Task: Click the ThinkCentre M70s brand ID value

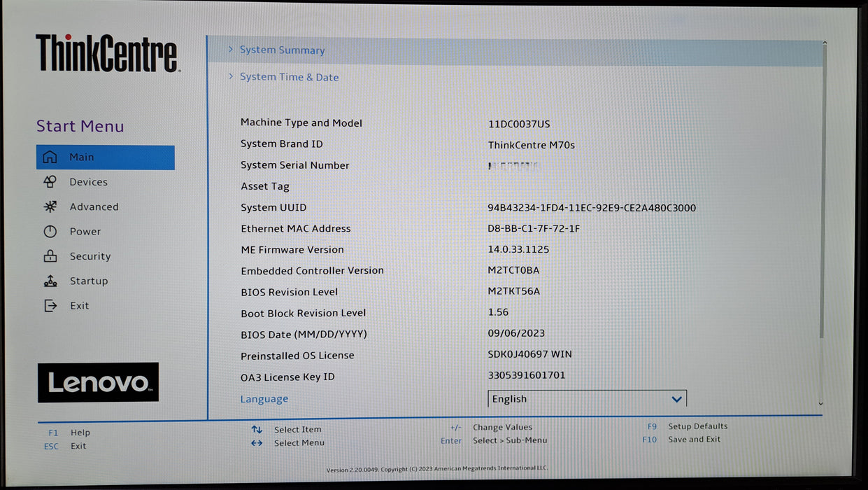Action: [532, 145]
